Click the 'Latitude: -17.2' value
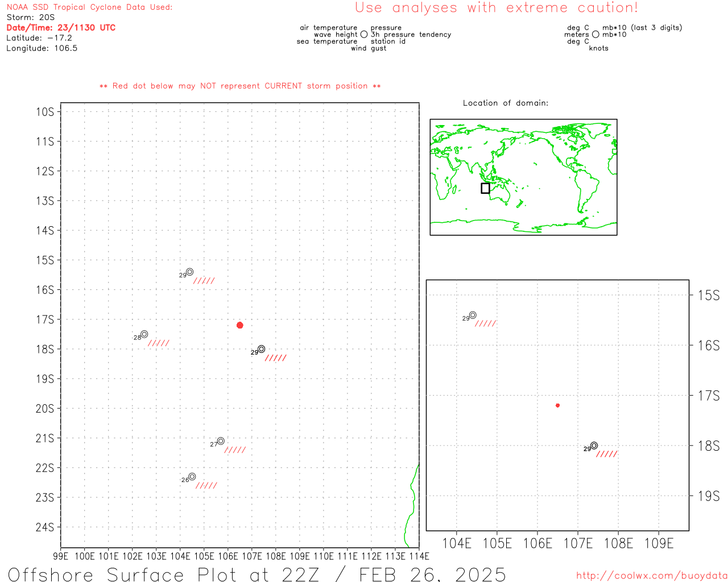 coord(39,38)
